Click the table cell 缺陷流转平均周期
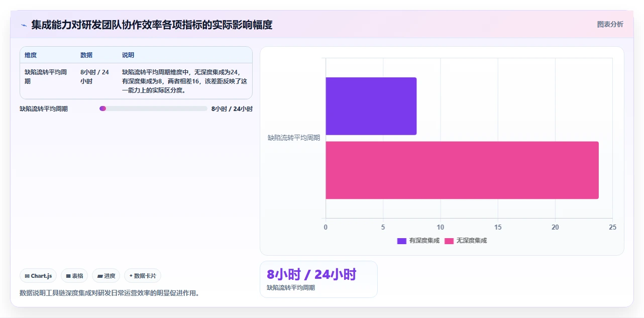The image size is (644, 318). point(46,76)
